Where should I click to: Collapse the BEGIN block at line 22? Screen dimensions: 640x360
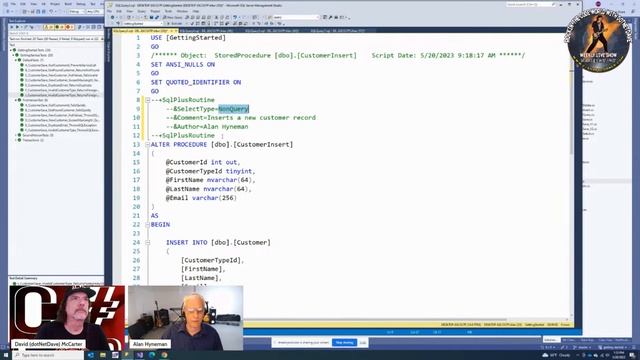pos(148,224)
